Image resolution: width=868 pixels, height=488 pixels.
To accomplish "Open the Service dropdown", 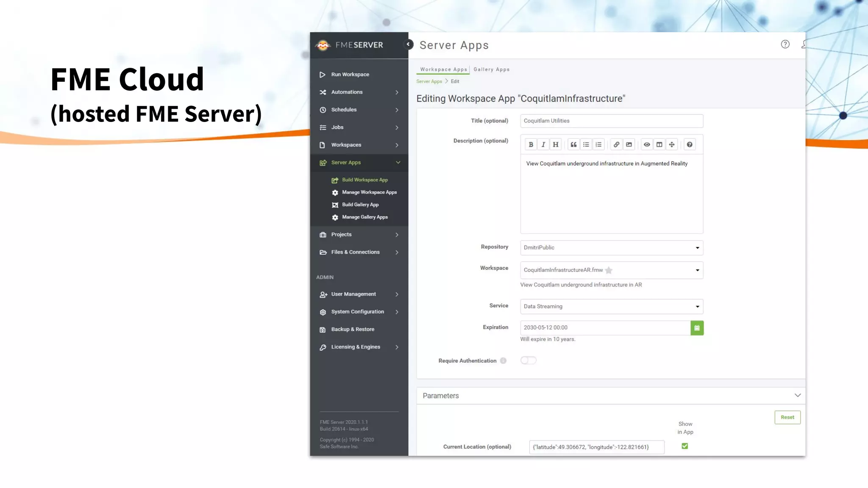I will tap(612, 307).
